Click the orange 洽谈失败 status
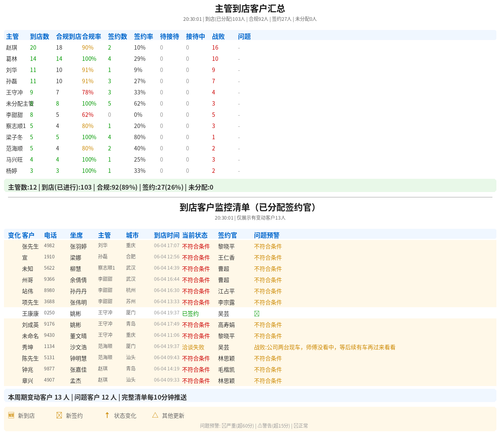The height and width of the screenshot is (448, 500). coord(193,347)
